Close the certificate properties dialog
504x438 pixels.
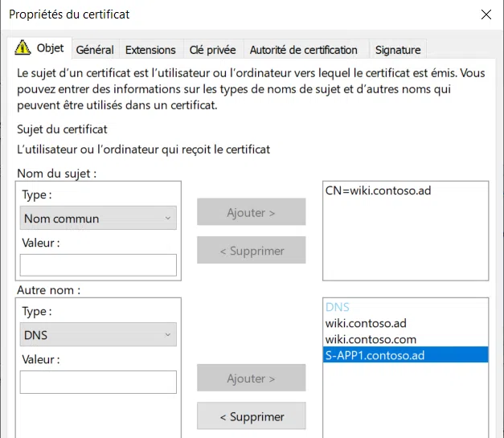pyautogui.click(x=486, y=14)
